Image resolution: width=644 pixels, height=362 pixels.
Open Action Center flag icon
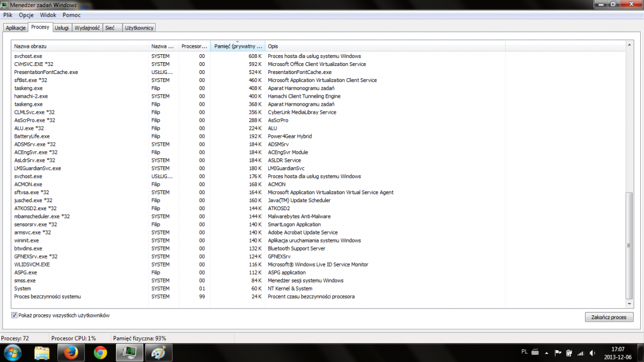click(558, 353)
